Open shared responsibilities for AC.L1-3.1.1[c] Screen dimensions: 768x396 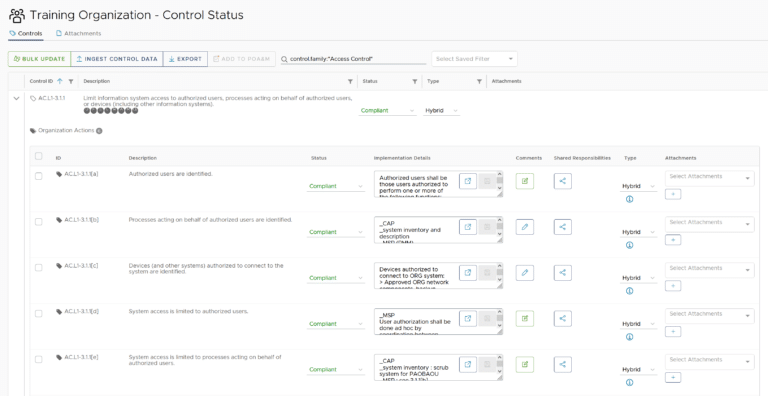(x=563, y=272)
